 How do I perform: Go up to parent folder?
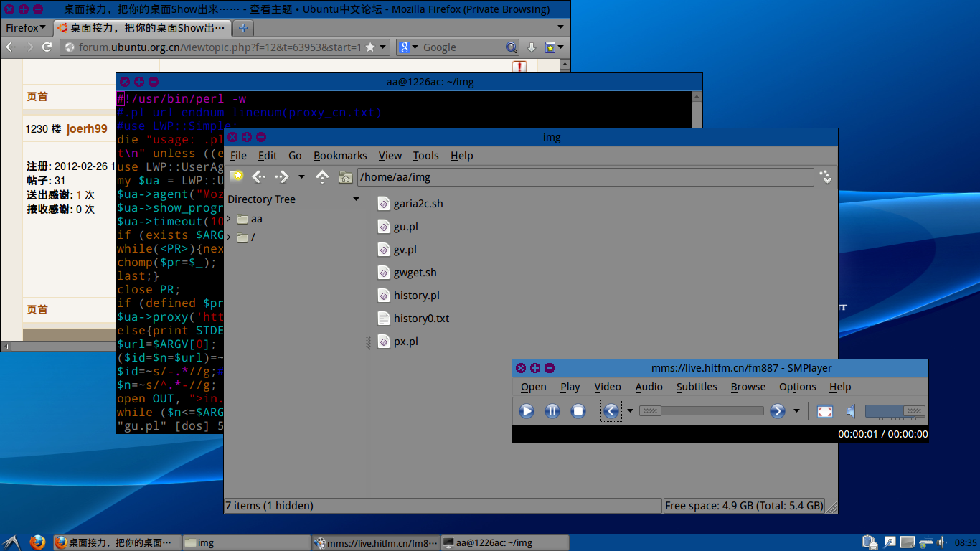323,176
